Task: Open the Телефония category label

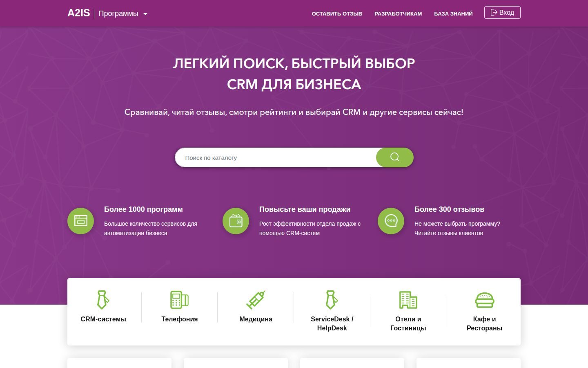Action: (180, 319)
